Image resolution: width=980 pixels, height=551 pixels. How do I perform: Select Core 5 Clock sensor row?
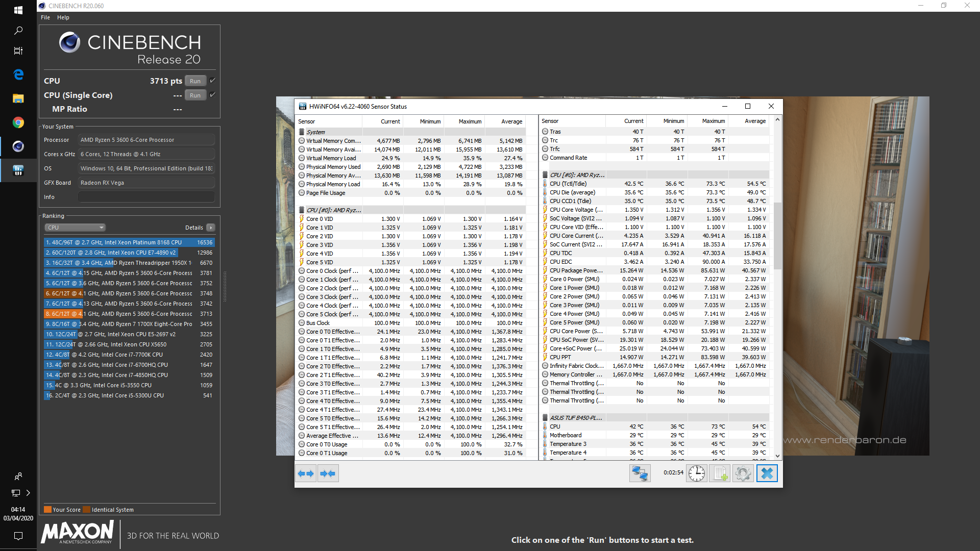412,314
